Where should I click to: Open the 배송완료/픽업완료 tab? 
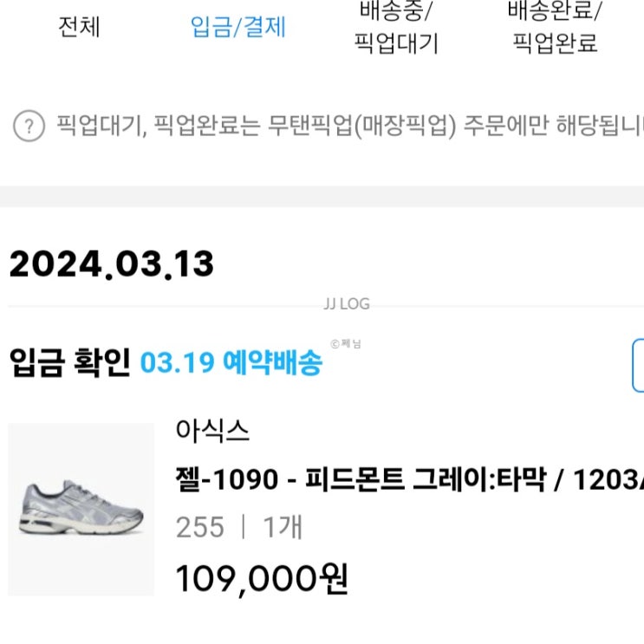point(555,27)
